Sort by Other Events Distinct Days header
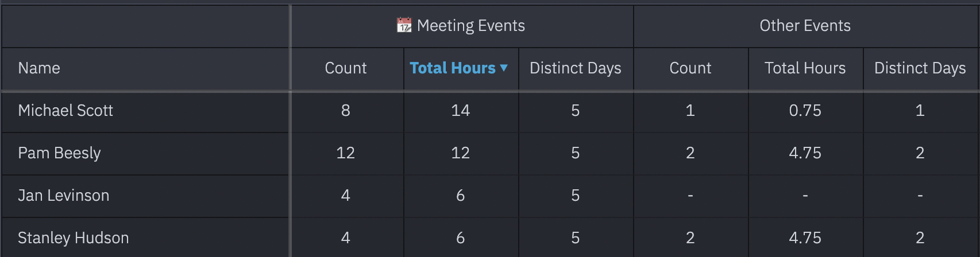980x257 pixels. [x=920, y=68]
